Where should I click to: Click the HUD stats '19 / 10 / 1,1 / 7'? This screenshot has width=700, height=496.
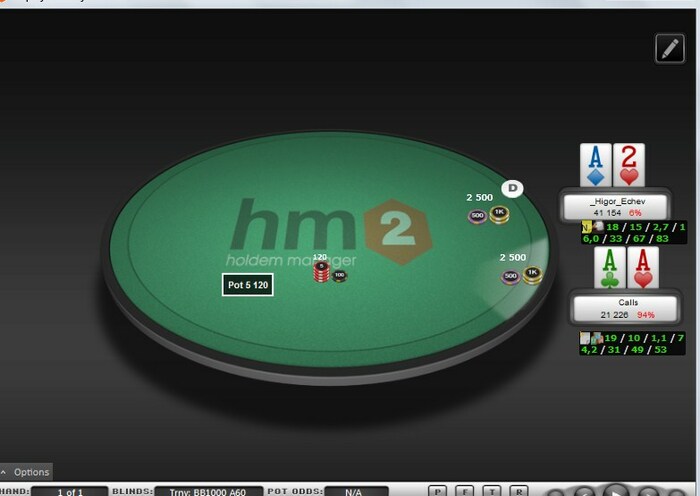(x=644, y=338)
